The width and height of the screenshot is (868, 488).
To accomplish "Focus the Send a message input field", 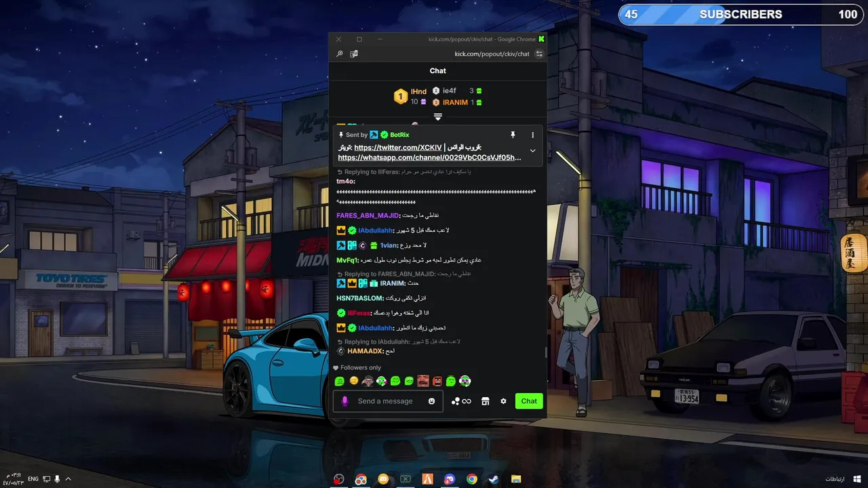I will pos(389,401).
